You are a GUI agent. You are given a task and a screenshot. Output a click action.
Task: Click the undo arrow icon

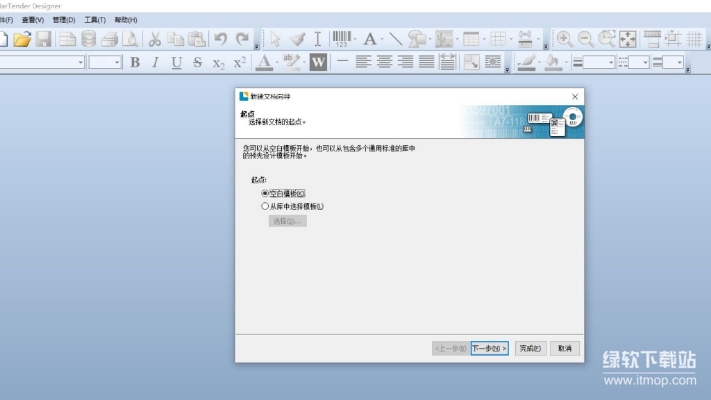[220, 39]
